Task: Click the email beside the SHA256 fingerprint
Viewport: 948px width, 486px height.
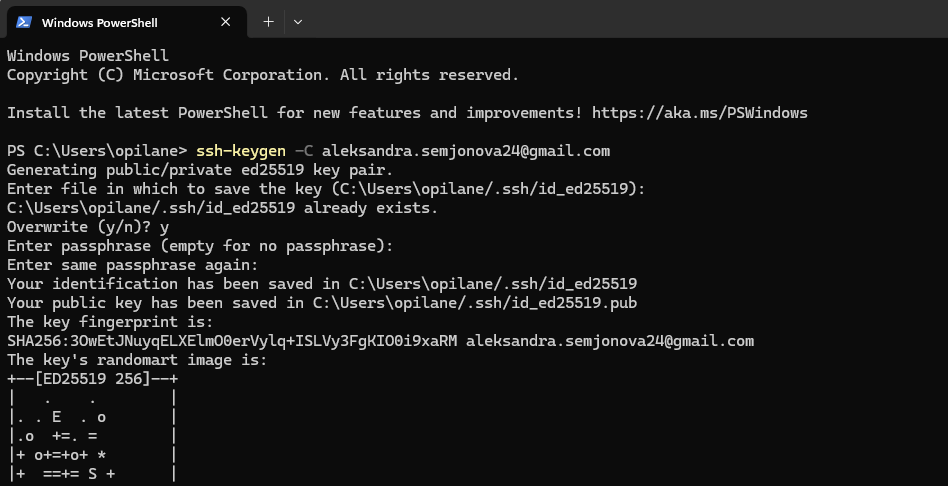Action: (610, 341)
